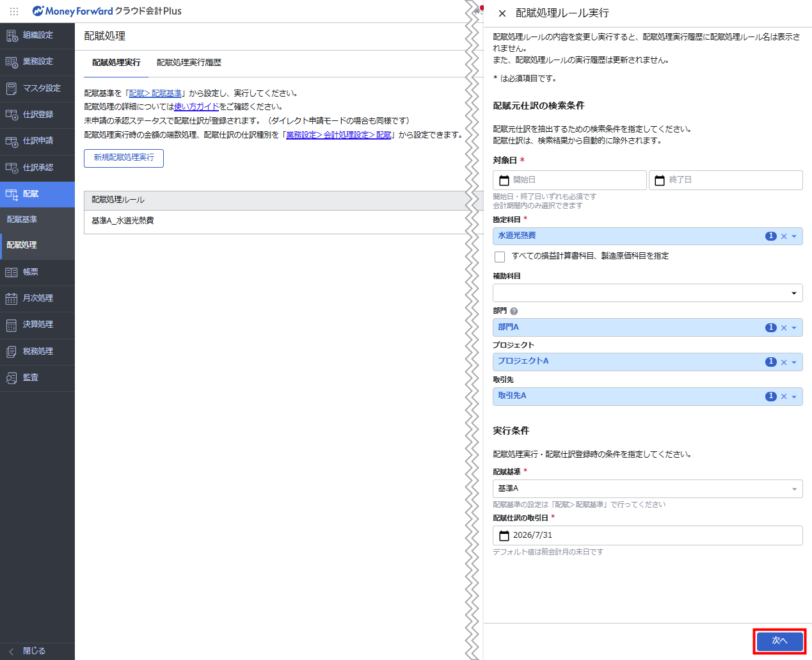Click the 組織設定 sidebar icon
The image size is (812, 660).
(12, 35)
